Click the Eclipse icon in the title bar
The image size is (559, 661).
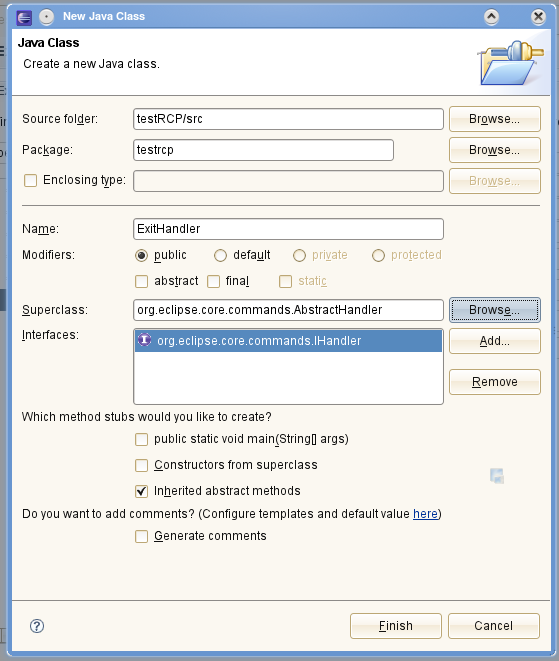click(24, 17)
